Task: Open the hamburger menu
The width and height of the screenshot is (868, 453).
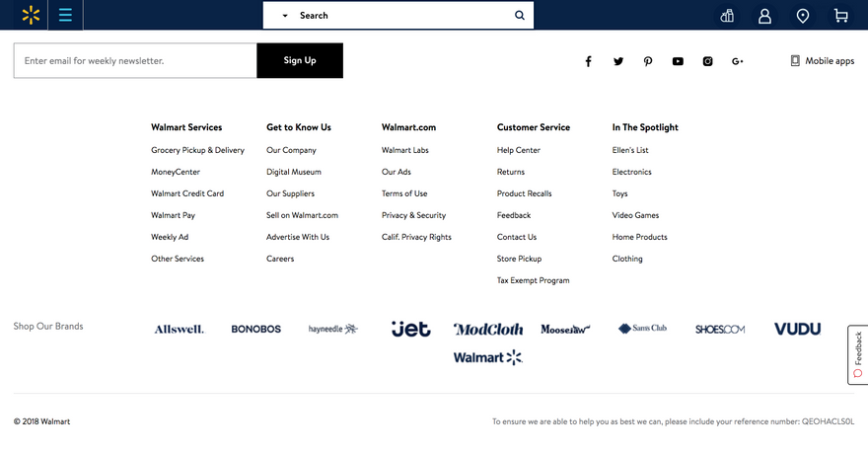Action: pos(65,15)
